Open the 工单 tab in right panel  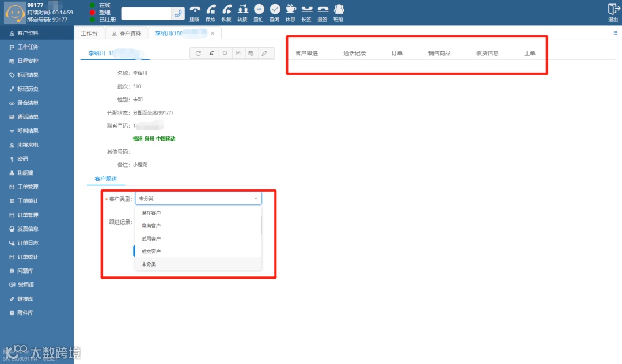530,53
